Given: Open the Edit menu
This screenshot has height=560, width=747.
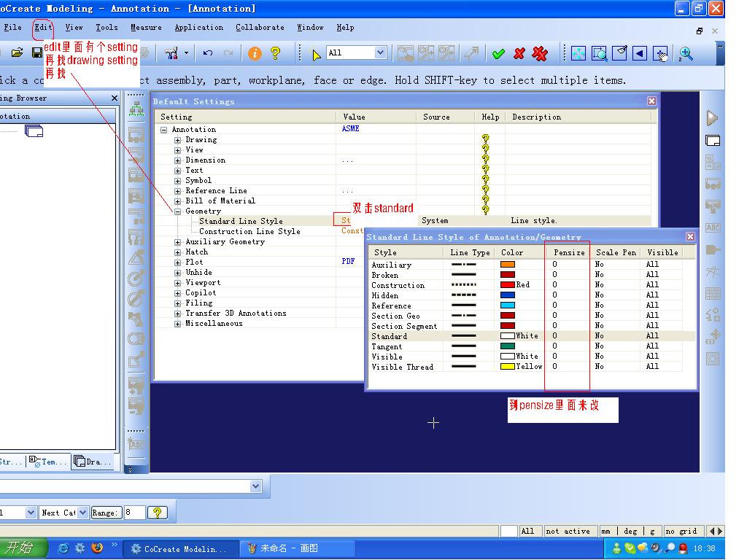Looking at the screenshot, I should [43, 27].
